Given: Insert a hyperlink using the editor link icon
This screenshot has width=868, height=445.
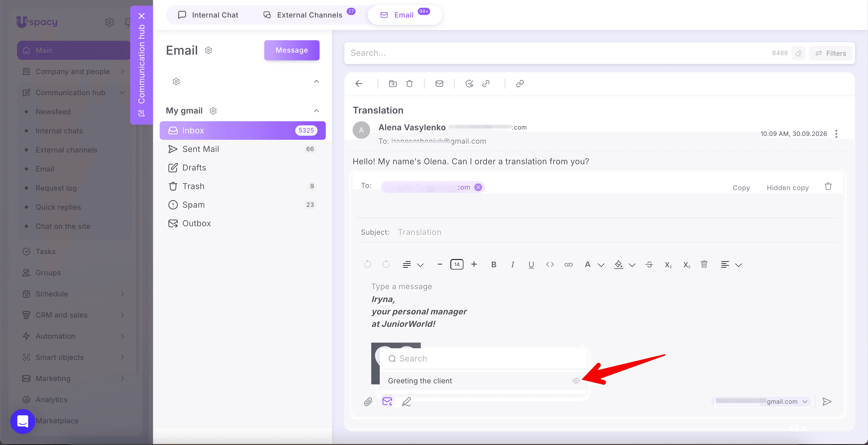Looking at the screenshot, I should (x=568, y=265).
